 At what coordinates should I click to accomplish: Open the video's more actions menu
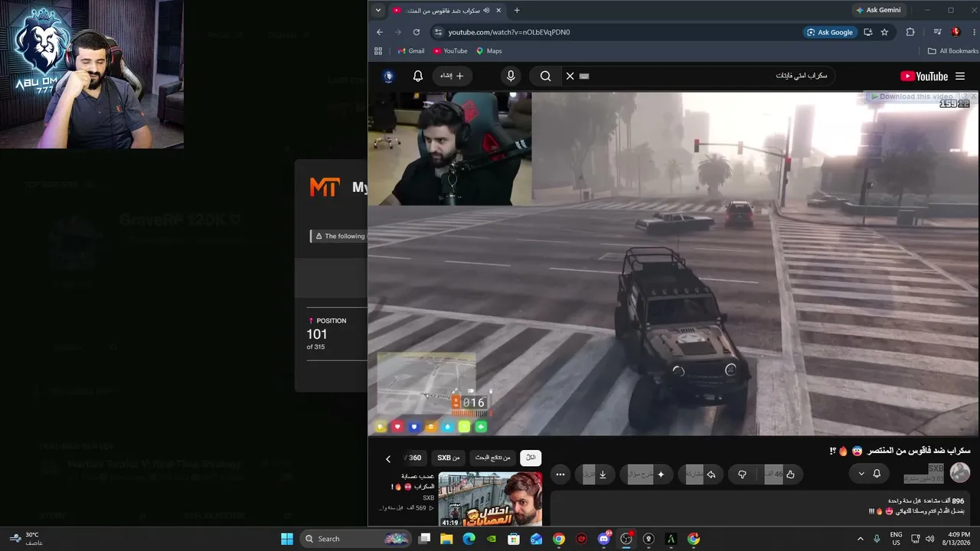pos(560,474)
